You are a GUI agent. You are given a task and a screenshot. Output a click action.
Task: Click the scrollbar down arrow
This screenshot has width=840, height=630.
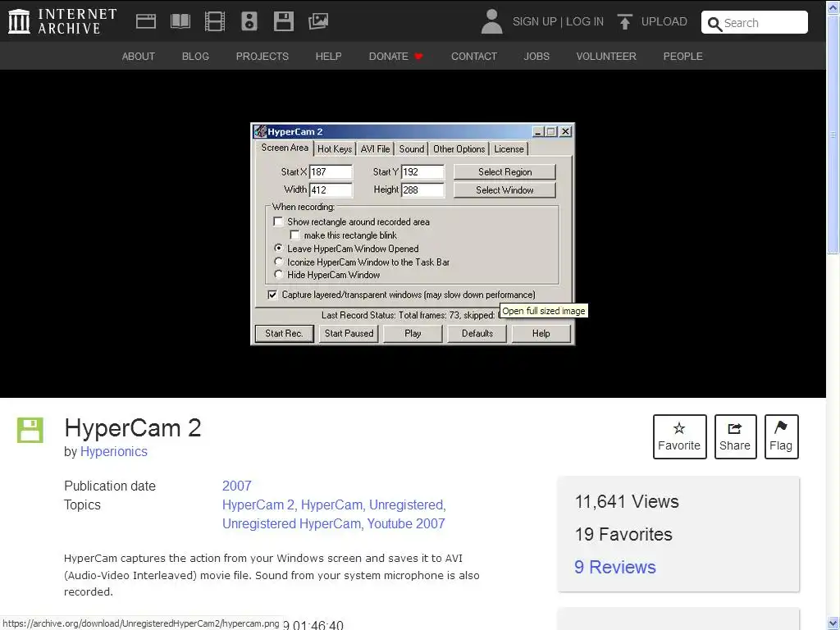click(833, 623)
